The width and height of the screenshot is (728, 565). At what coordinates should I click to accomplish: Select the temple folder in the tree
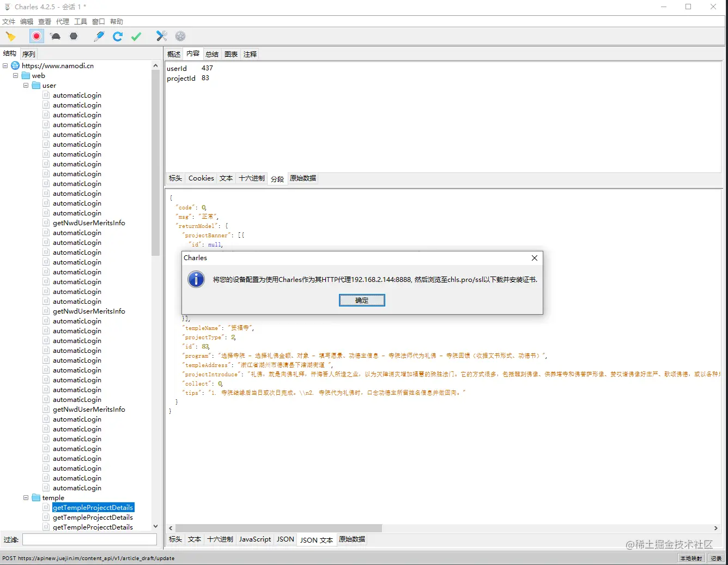coord(53,498)
